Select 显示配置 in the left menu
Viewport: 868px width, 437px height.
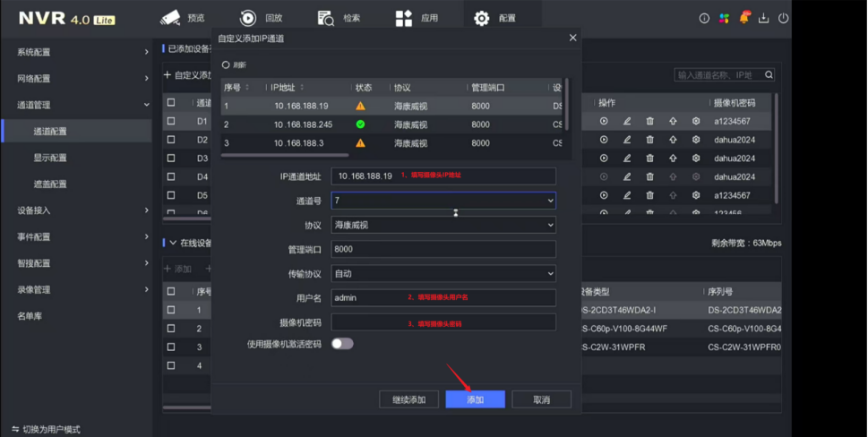[x=50, y=158]
